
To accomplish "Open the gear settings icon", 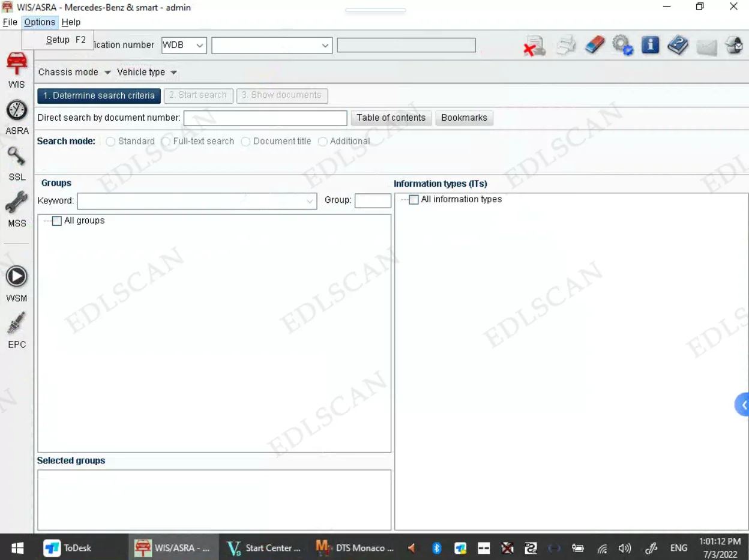I will pyautogui.click(x=623, y=46).
